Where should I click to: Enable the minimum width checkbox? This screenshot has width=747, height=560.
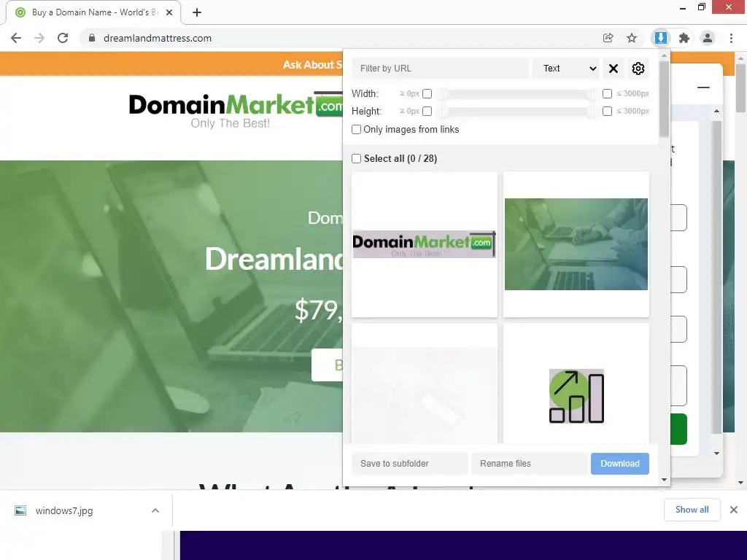(x=427, y=94)
